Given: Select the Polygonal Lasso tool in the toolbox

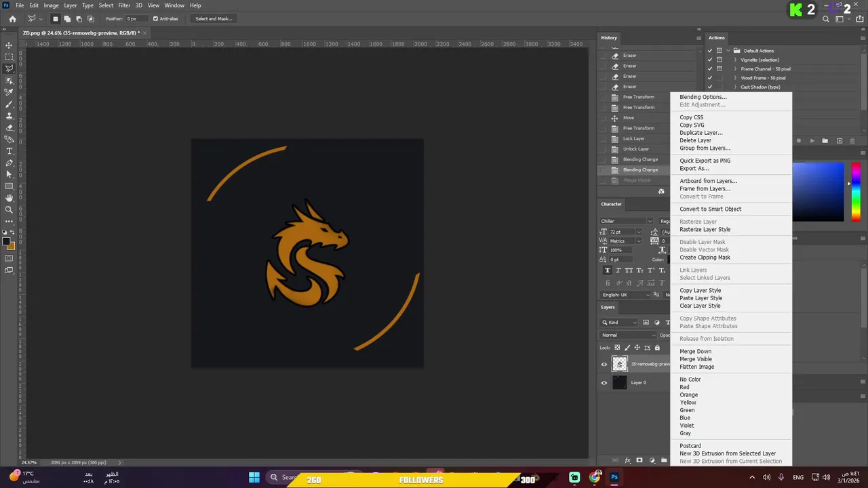Looking at the screenshot, I should [9, 68].
